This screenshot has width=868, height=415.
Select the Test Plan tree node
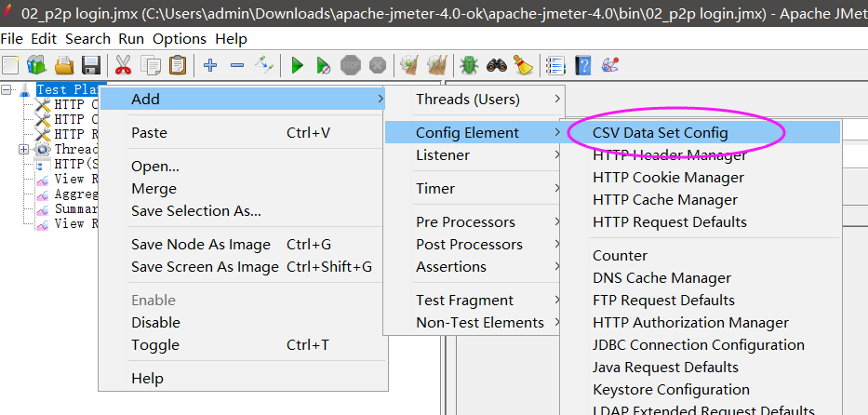[68, 89]
